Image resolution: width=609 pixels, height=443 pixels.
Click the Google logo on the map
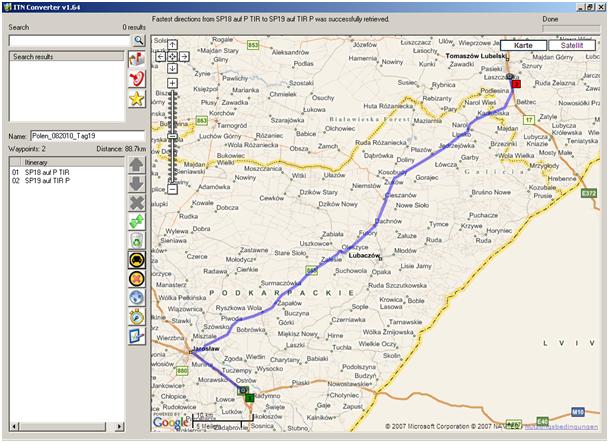(x=170, y=422)
